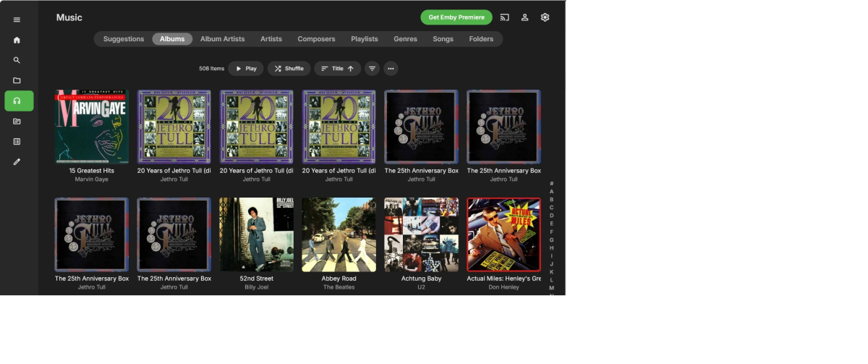Jump to letter E in alphabet index
This screenshot has width=868, height=364.
coord(551,224)
